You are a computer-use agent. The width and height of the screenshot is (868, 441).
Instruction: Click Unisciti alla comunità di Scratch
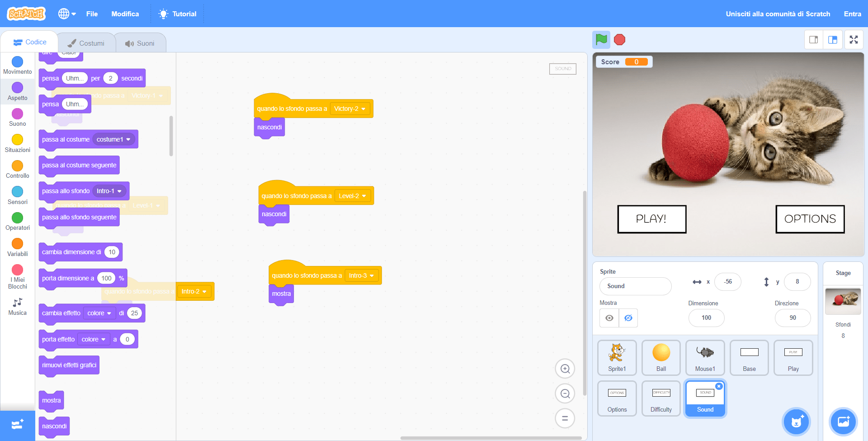click(x=778, y=14)
